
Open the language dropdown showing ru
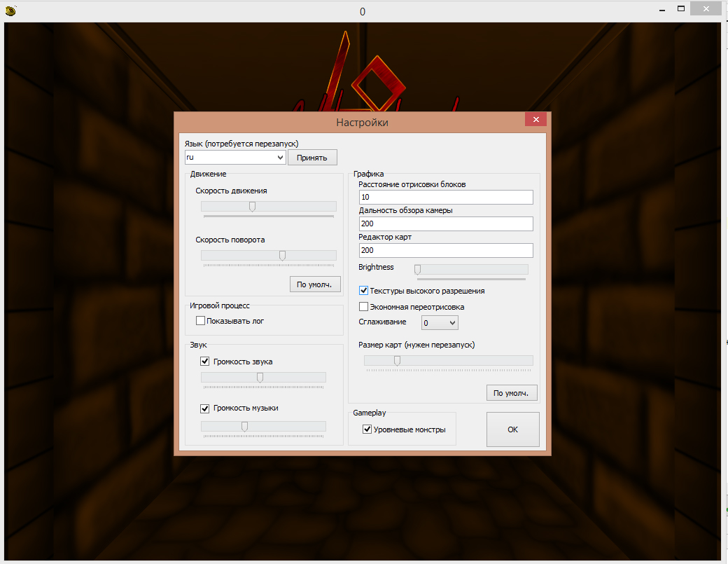click(x=235, y=157)
